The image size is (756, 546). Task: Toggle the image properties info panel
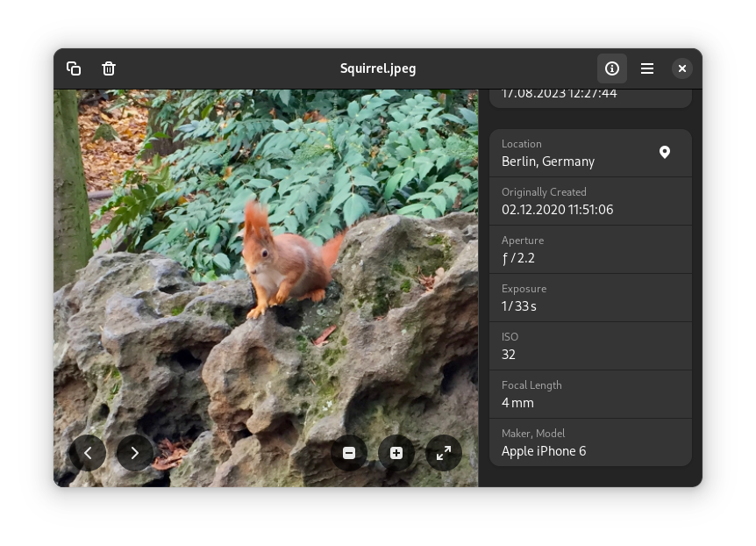(x=612, y=68)
